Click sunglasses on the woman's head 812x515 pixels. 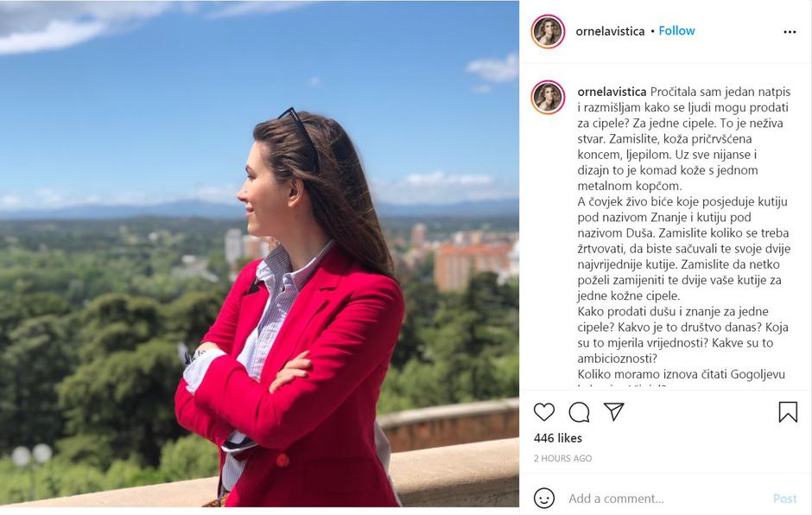[x=300, y=136]
